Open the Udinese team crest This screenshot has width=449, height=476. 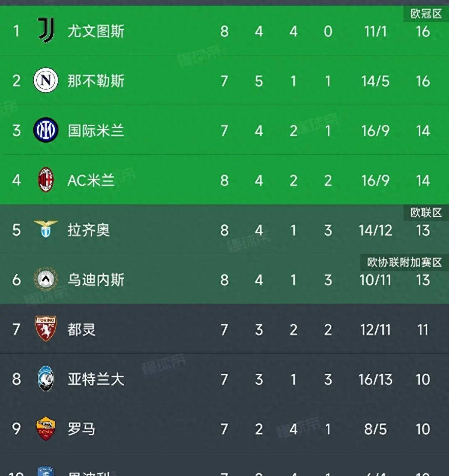46,279
